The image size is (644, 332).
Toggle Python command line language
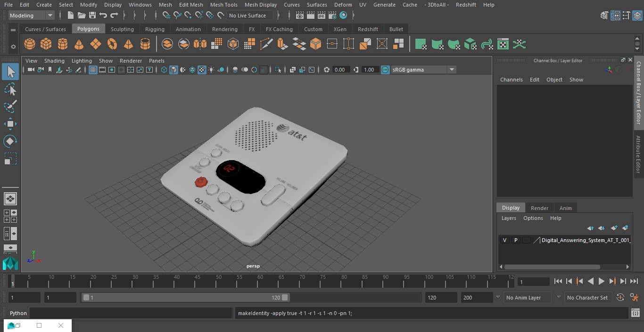coord(18,313)
